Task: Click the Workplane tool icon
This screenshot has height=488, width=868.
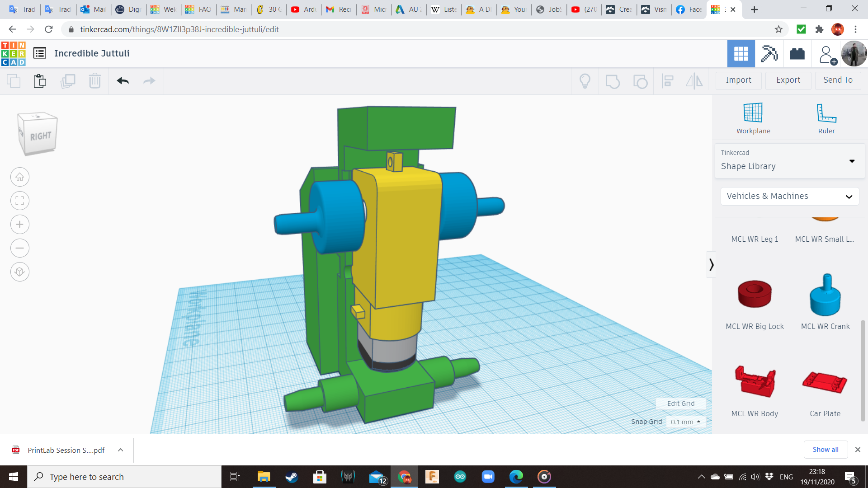Action: (753, 113)
